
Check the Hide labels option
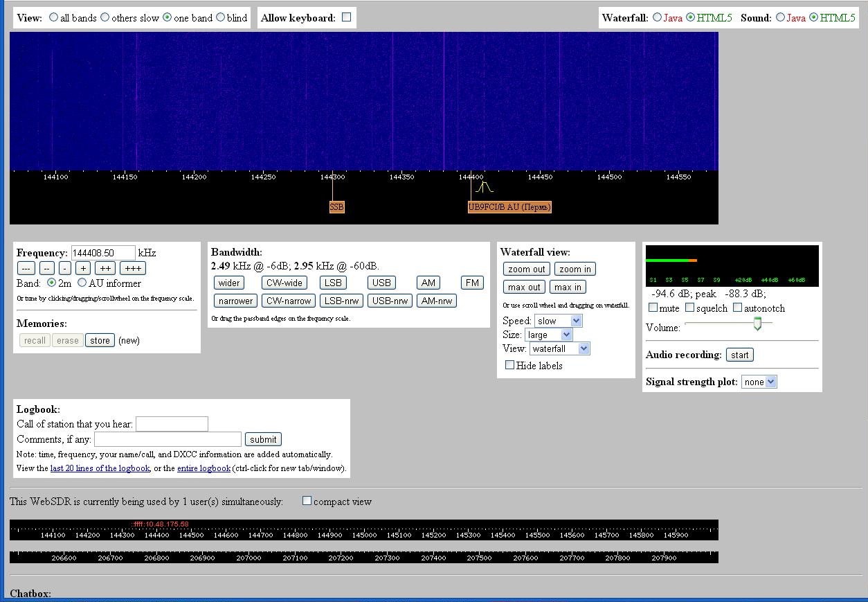tap(510, 365)
